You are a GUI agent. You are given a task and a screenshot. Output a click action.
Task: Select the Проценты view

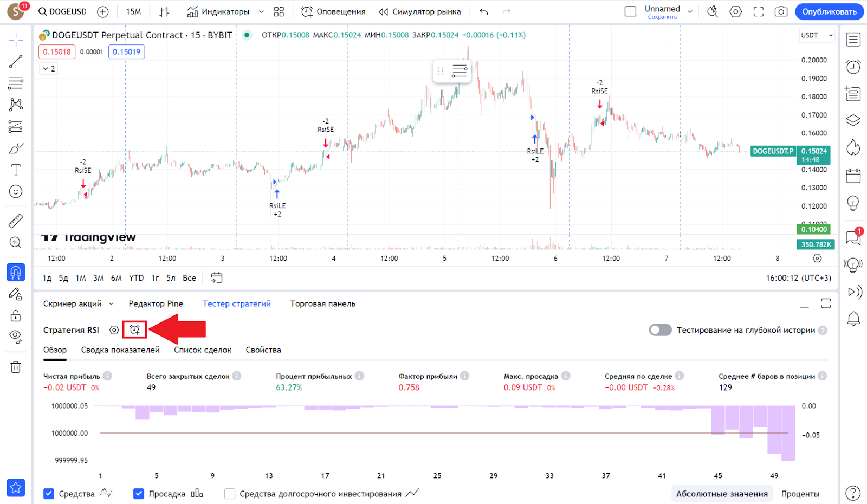pyautogui.click(x=800, y=494)
